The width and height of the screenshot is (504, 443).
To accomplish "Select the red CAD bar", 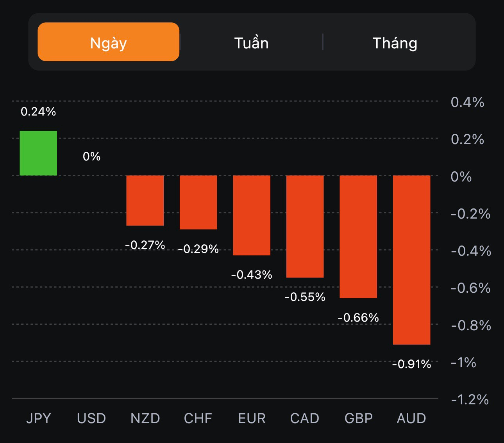I will coord(305,226).
